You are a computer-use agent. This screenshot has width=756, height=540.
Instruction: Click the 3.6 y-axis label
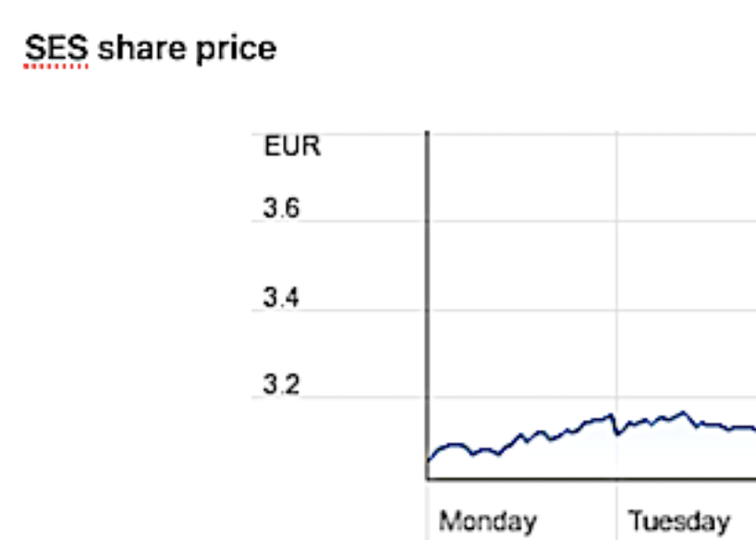click(281, 209)
